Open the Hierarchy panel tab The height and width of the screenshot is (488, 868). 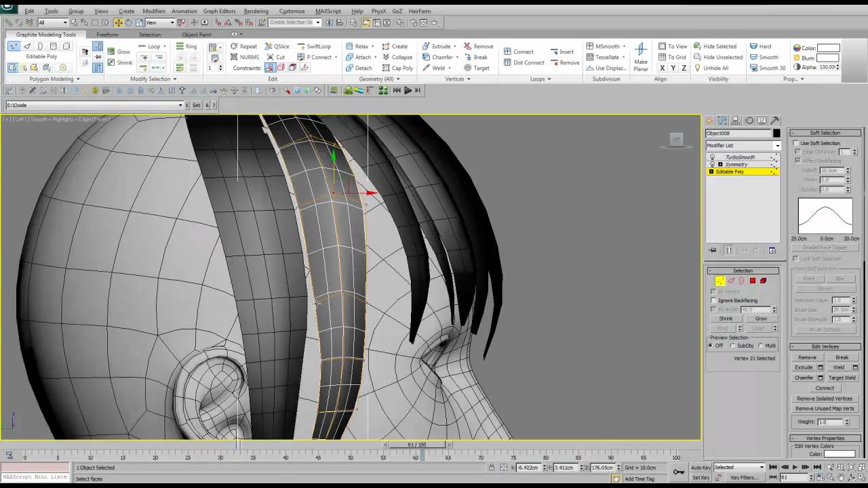(x=735, y=121)
